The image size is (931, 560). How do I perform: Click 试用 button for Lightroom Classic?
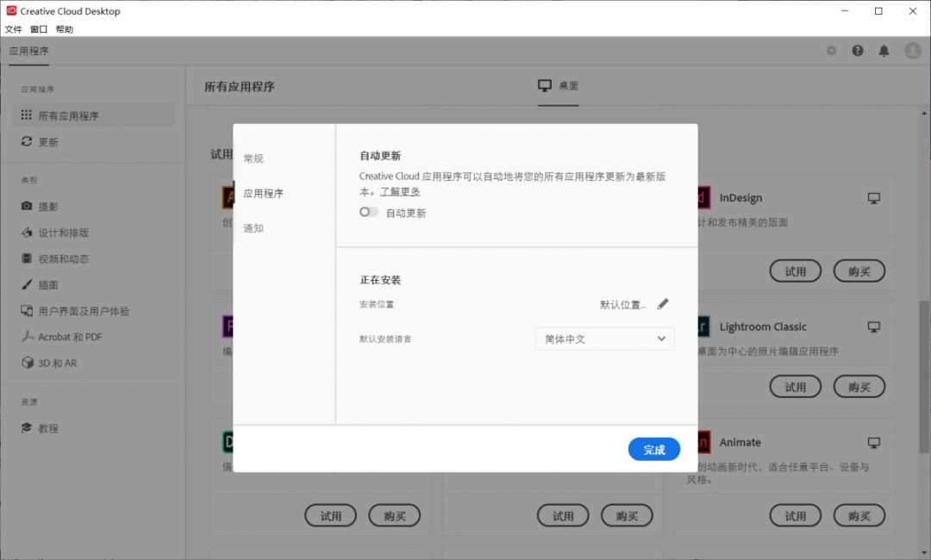(x=796, y=387)
